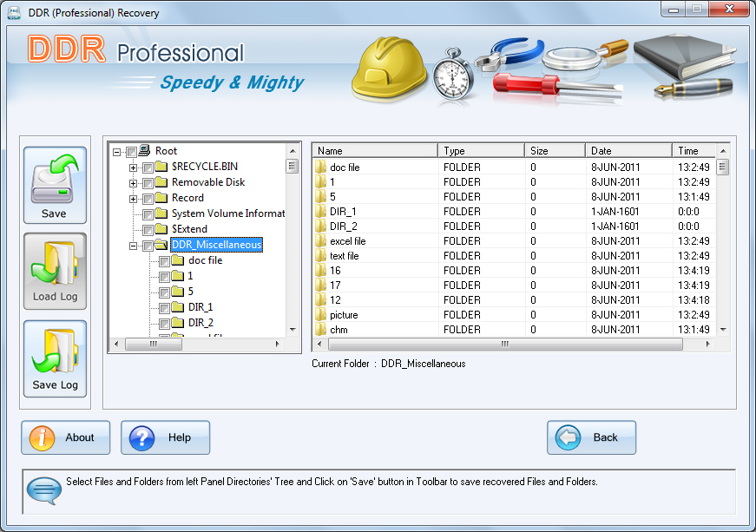Collapse the DDR_Miscellaneous tree node

coord(134,246)
